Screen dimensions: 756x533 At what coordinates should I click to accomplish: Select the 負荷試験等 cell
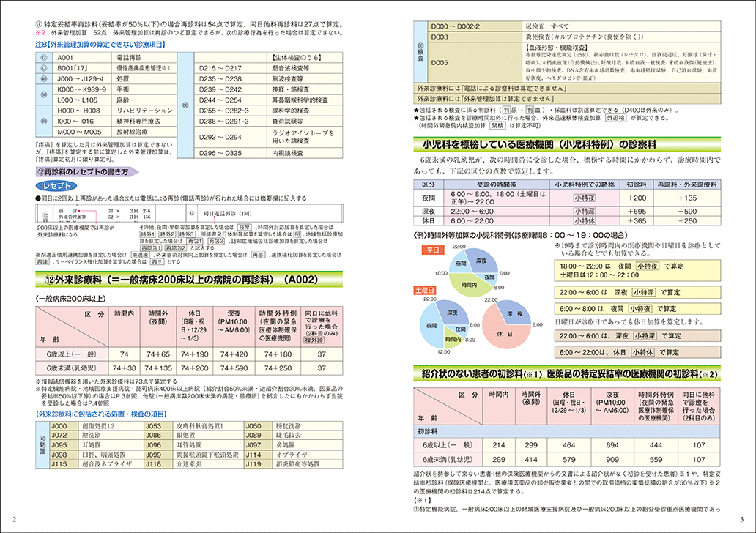305,121
